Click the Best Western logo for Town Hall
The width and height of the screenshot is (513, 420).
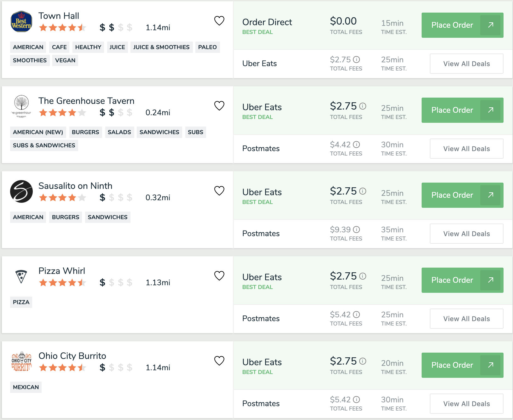tap(21, 22)
